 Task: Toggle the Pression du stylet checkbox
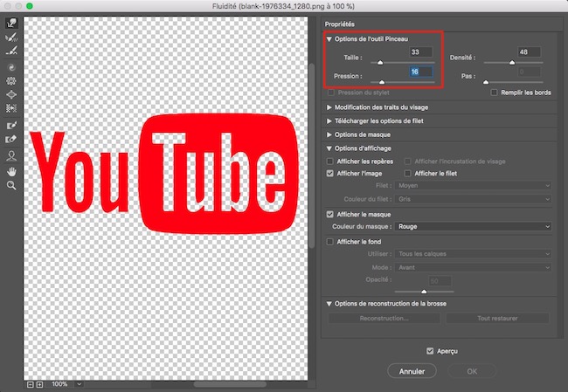click(330, 93)
